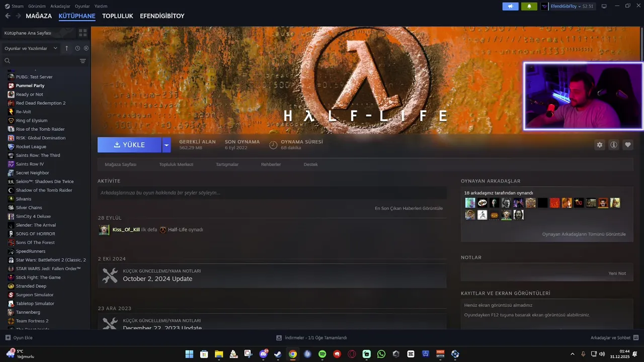Open the Görünüm menu
Image resolution: width=644 pixels, height=362 pixels.
[37, 6]
